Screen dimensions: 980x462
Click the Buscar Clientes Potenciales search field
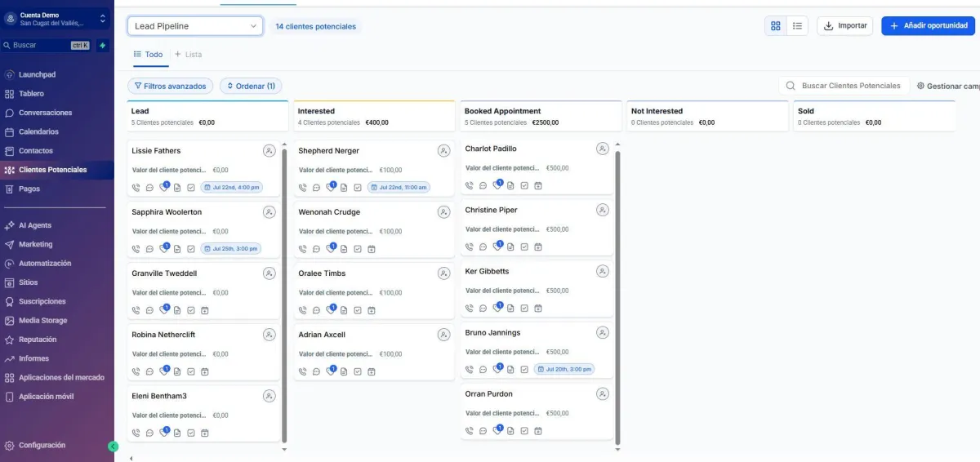tap(850, 86)
